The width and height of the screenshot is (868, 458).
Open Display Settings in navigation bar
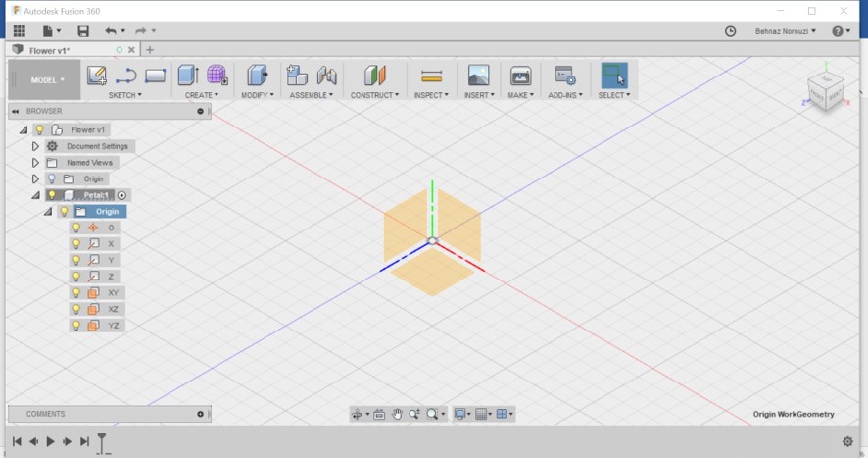[462, 414]
